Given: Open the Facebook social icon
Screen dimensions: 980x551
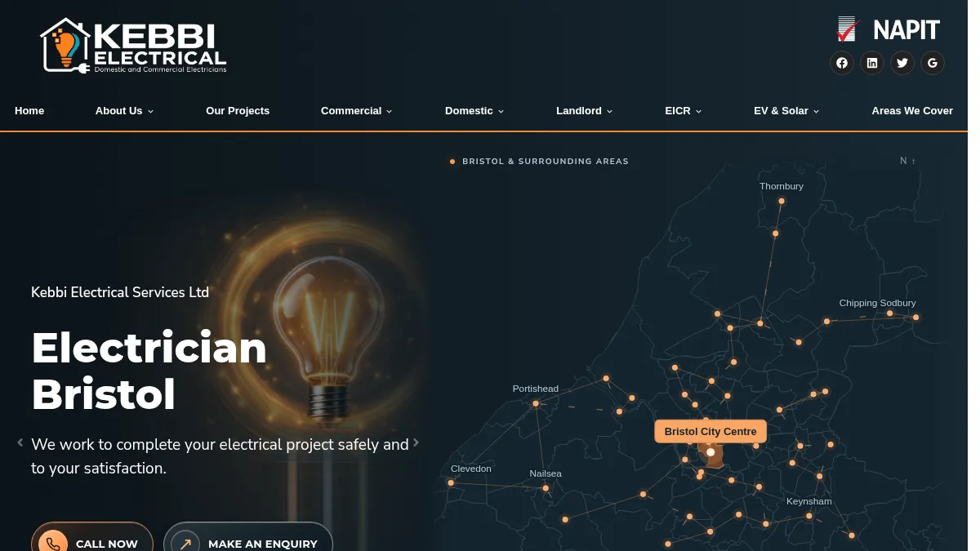Looking at the screenshot, I should (842, 63).
